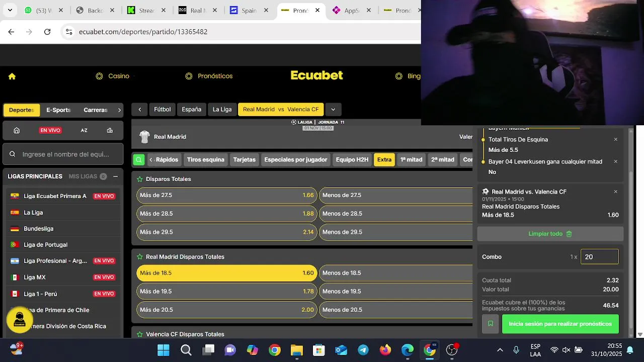Select the Equipo H2H tab

352,160
